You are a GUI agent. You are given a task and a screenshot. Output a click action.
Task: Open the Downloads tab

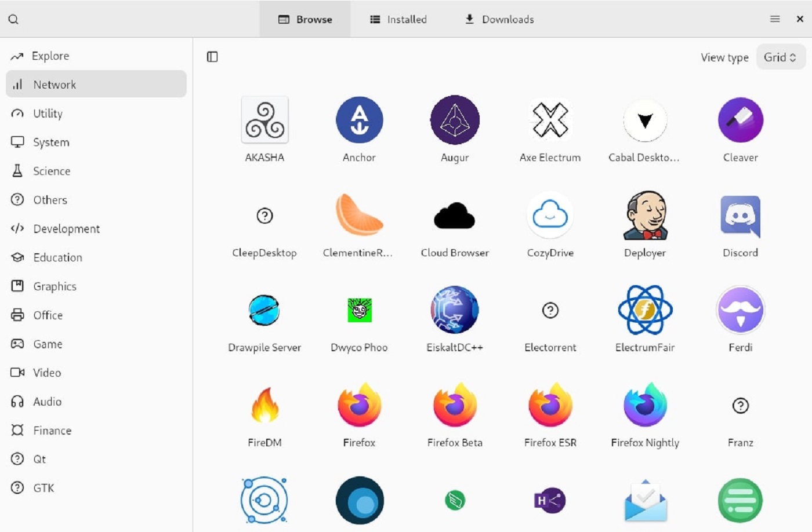click(498, 19)
